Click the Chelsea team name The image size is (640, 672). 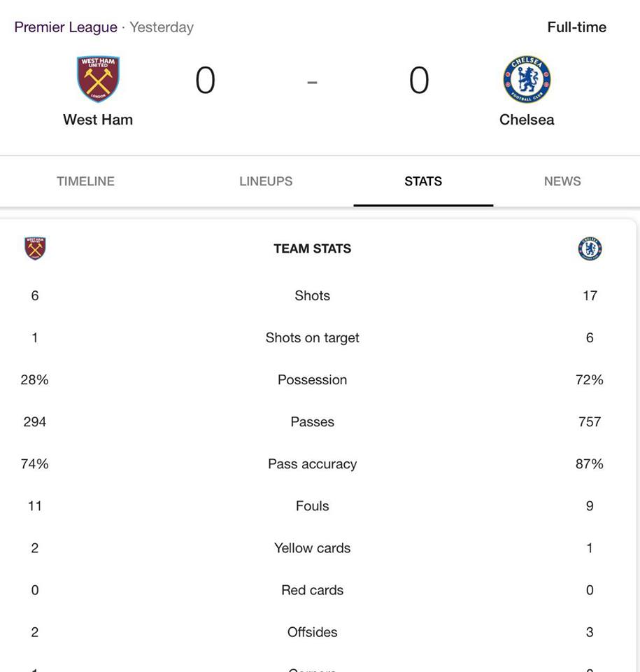point(527,120)
